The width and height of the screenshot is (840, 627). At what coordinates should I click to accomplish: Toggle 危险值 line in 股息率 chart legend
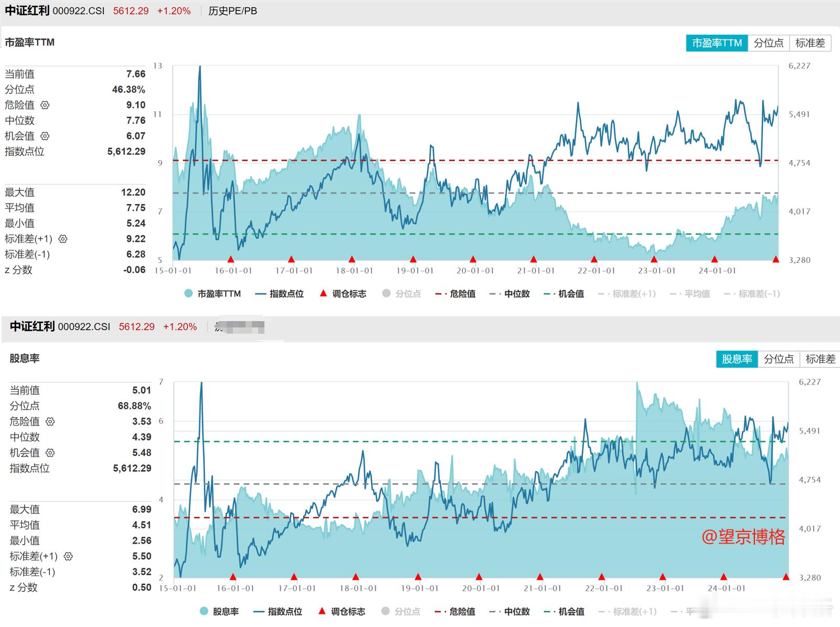click(x=455, y=611)
